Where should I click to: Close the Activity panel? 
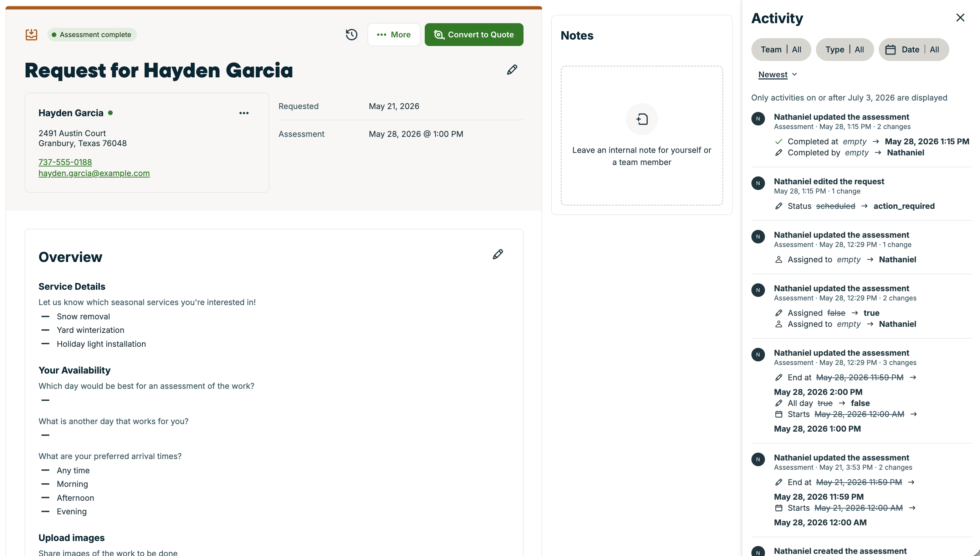[x=960, y=17]
